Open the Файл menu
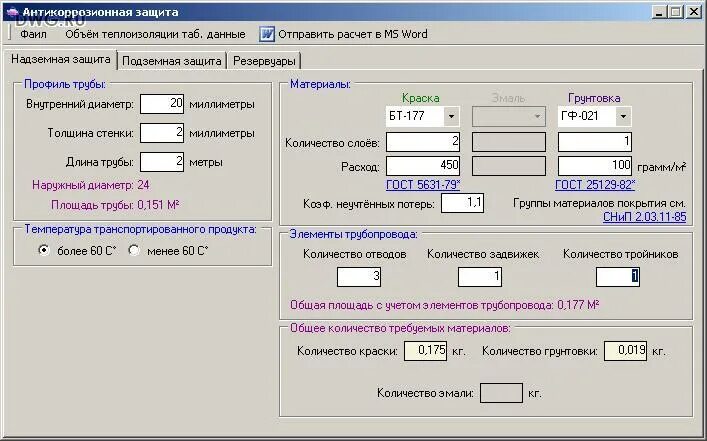This screenshot has height=441, width=707. (33, 34)
